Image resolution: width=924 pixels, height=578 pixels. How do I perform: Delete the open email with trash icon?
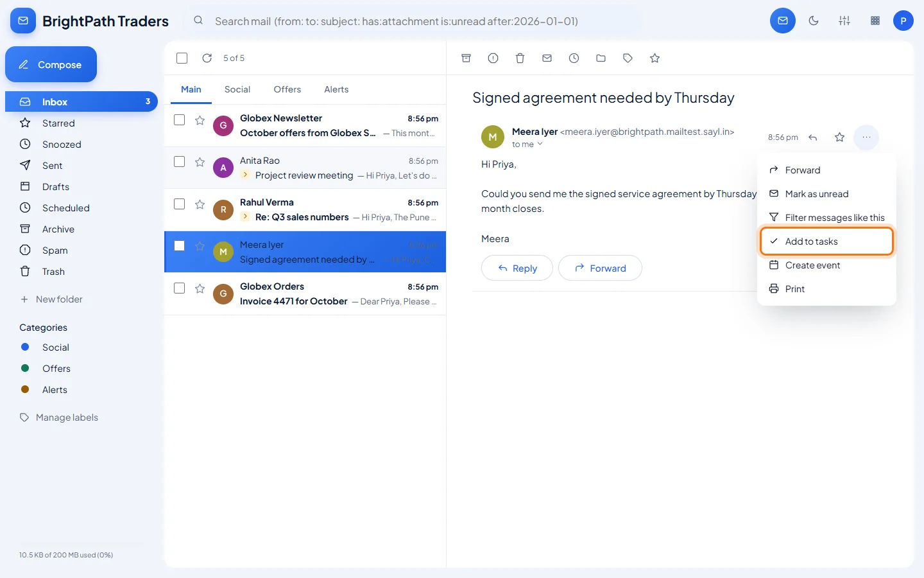(x=520, y=58)
